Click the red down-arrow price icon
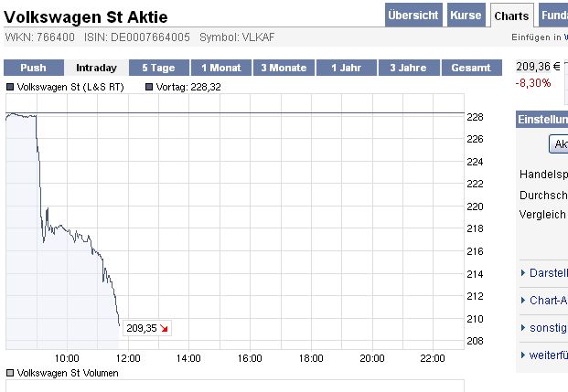 [x=164, y=328]
